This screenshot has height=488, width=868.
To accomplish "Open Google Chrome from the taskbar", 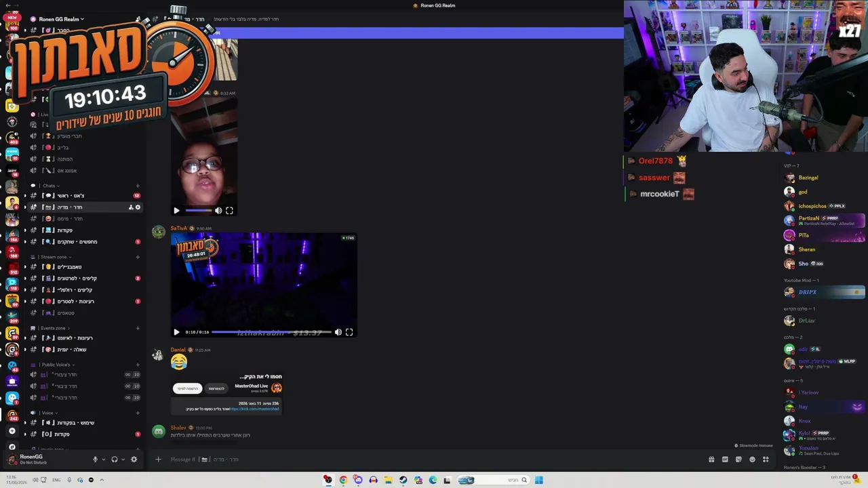I will click(343, 480).
